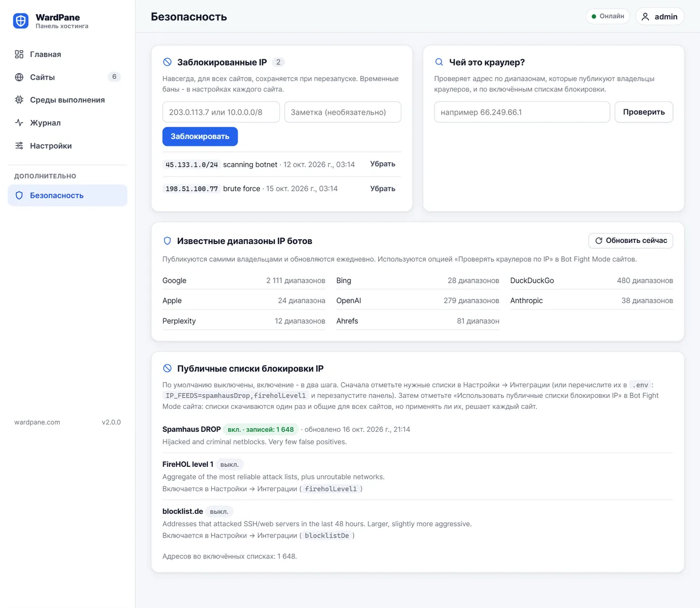
Task: Click the shield icon in Безопасность item
Action: coord(19,195)
